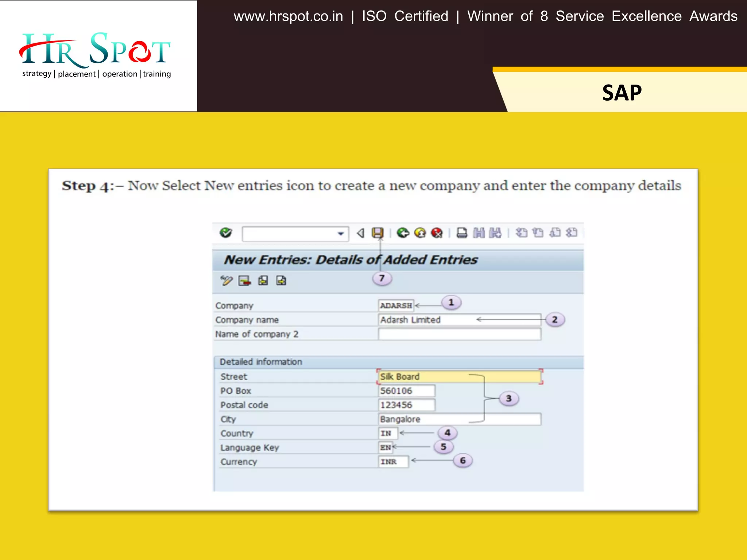Click the green checkmark Enter icon

coord(226,233)
